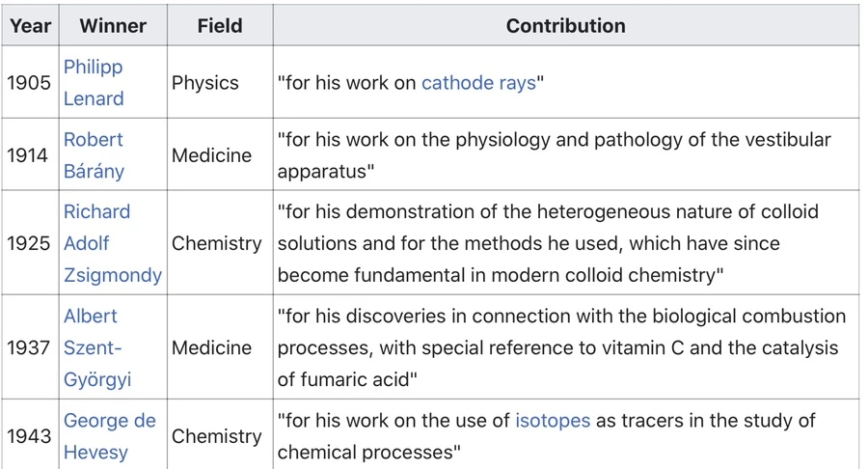Select the 1925 year cell
The width and height of the screenshot is (868, 469).
point(29,243)
